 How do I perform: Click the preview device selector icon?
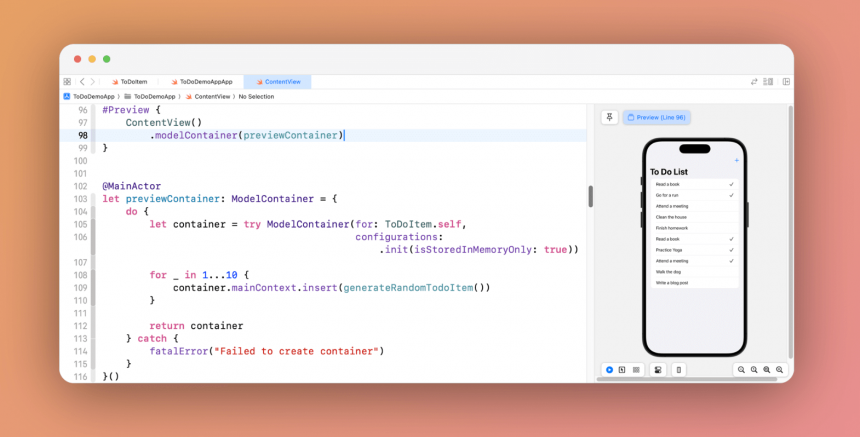coord(679,370)
